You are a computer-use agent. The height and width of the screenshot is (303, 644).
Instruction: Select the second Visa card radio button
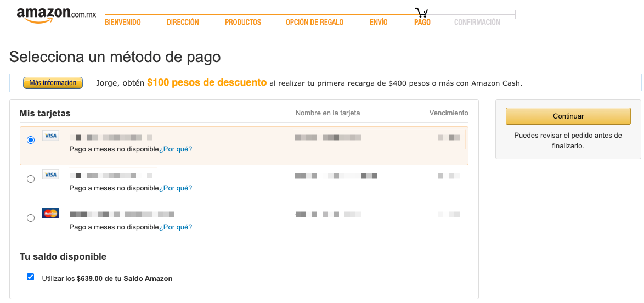30,179
